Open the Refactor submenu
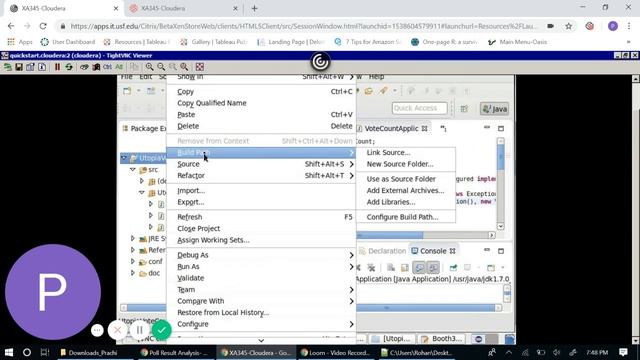This screenshot has height=360, width=640. 261,176
